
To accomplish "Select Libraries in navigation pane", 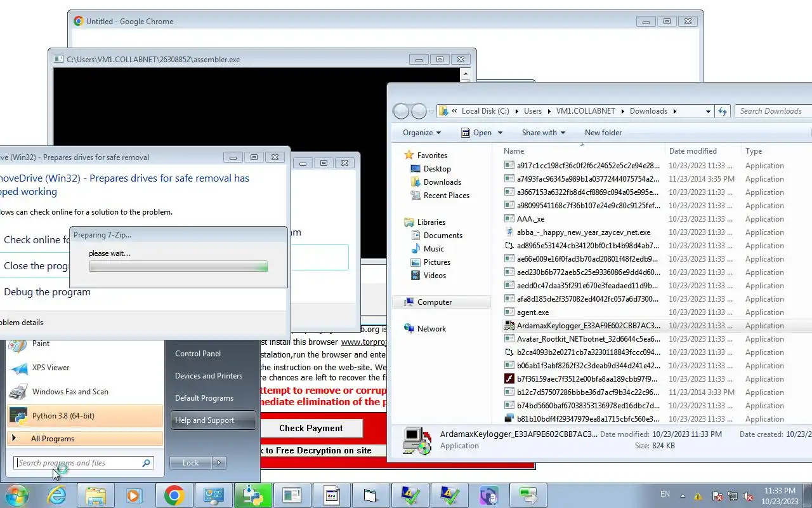I will pyautogui.click(x=431, y=222).
